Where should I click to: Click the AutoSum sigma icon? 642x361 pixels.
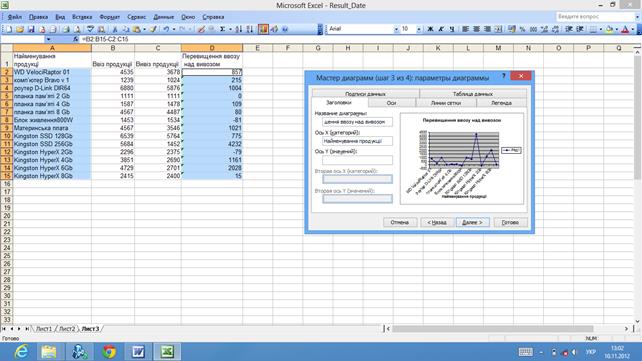point(222,29)
